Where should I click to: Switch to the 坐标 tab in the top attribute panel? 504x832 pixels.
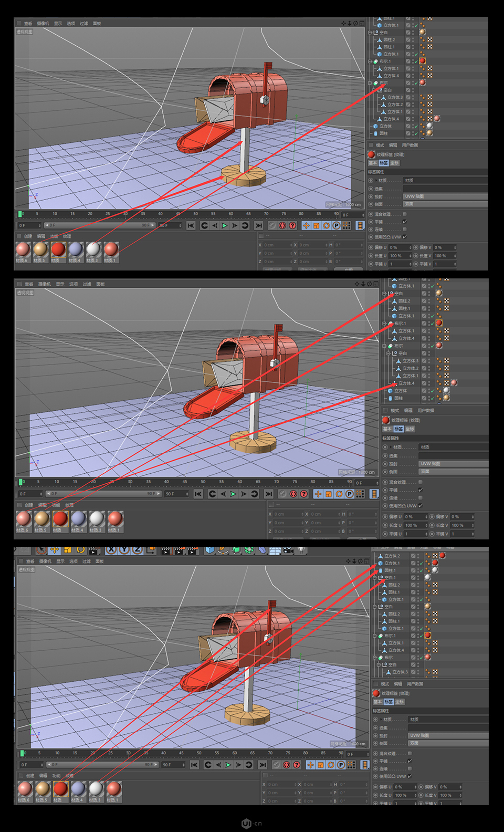click(x=394, y=163)
